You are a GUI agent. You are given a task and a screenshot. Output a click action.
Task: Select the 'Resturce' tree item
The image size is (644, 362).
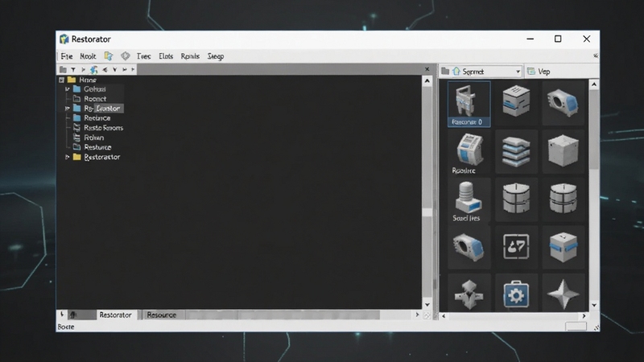coord(97,147)
